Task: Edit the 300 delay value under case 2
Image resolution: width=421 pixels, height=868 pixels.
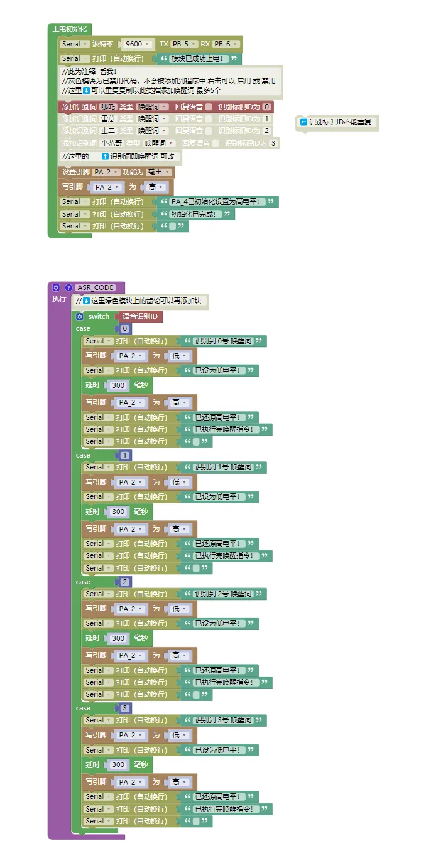Action: click(118, 638)
